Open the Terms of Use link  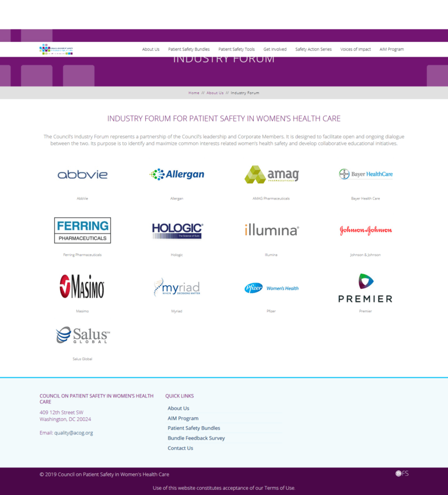coord(279,488)
